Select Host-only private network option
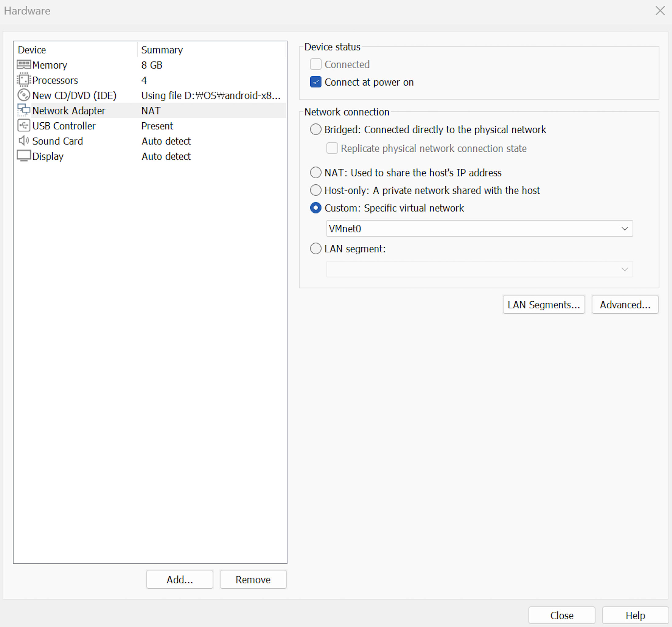 pyautogui.click(x=315, y=190)
